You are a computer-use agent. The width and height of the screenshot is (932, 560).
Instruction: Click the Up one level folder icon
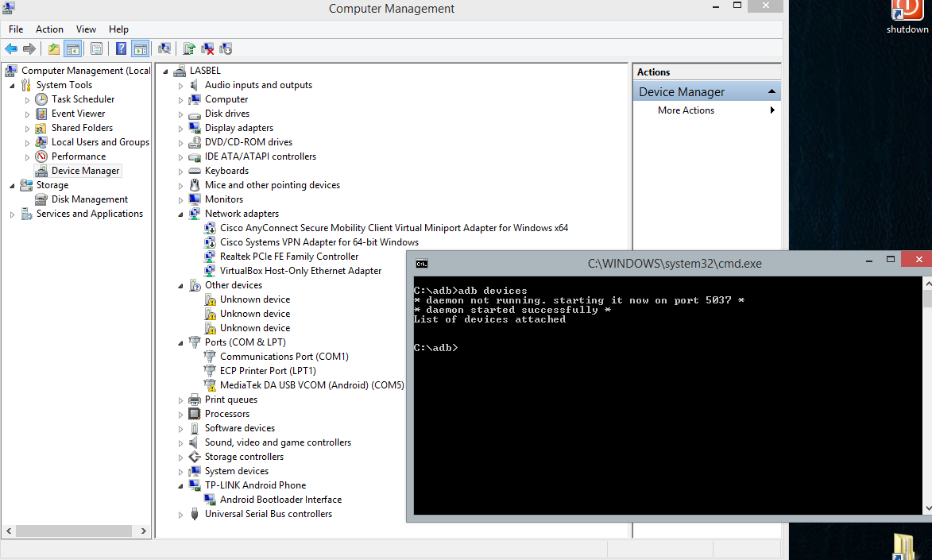pyautogui.click(x=53, y=49)
